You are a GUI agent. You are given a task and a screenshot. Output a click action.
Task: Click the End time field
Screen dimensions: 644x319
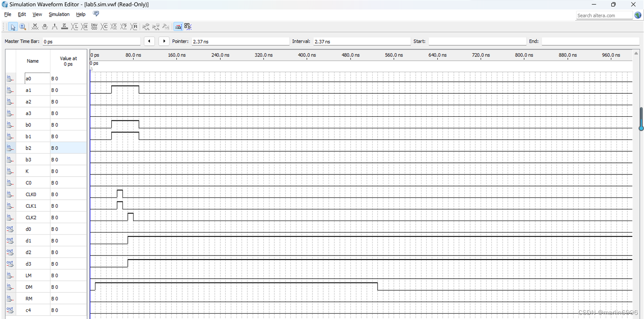590,42
